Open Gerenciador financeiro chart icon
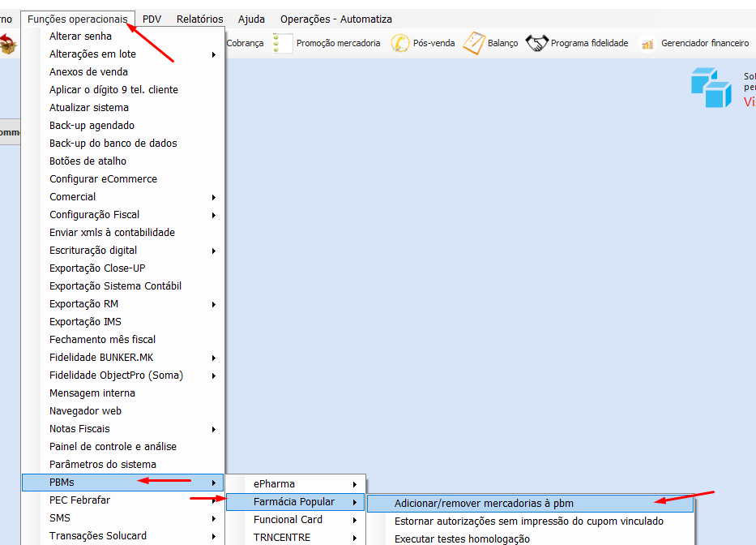The image size is (756, 545). [x=647, y=44]
